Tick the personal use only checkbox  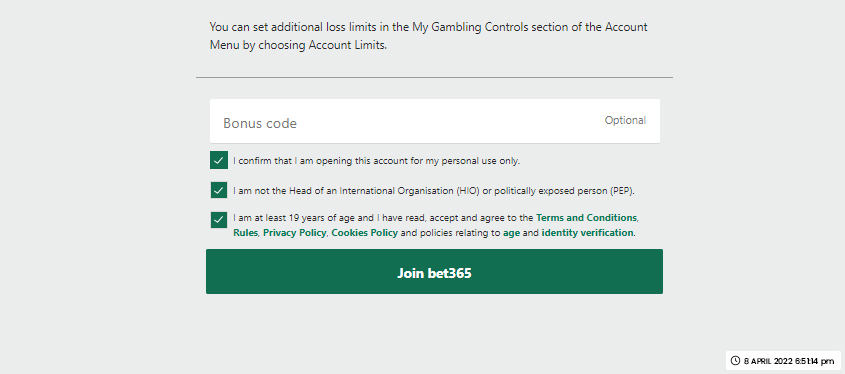(219, 160)
